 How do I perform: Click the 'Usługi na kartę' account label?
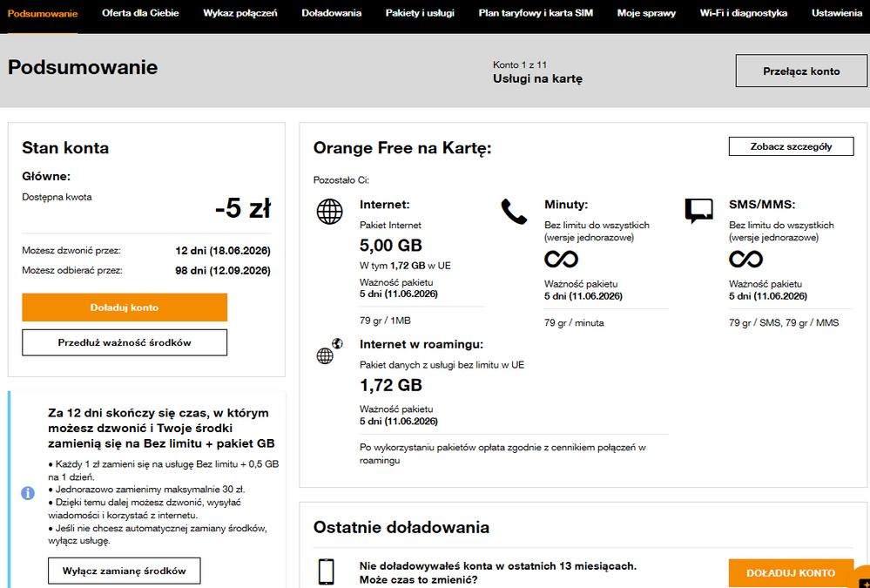click(537, 79)
